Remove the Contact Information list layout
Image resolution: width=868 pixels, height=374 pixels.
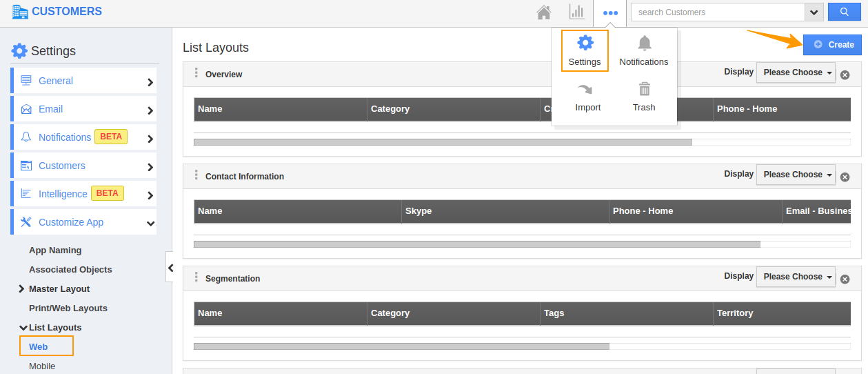click(845, 177)
